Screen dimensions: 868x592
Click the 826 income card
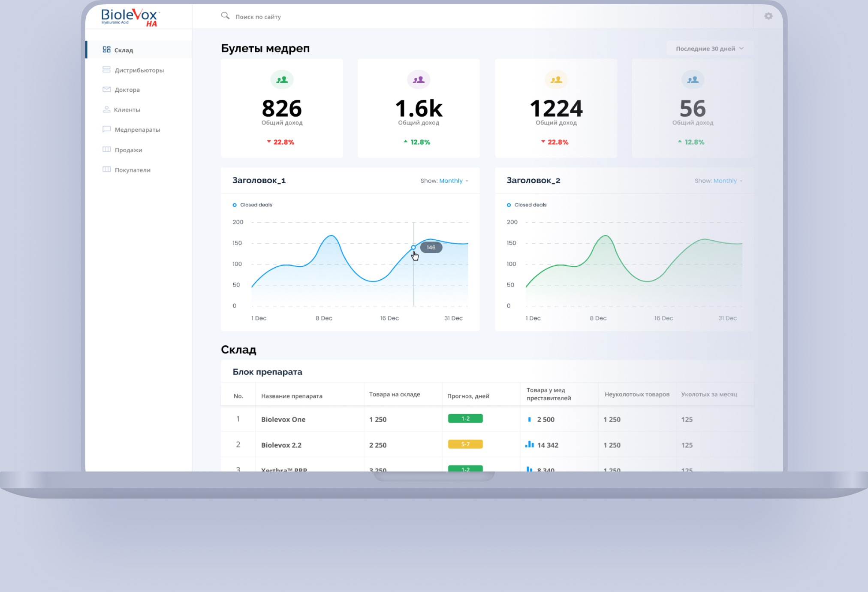coord(282,108)
